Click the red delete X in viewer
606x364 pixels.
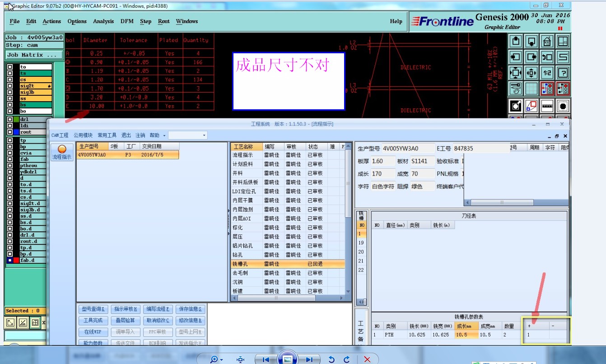coord(367,359)
